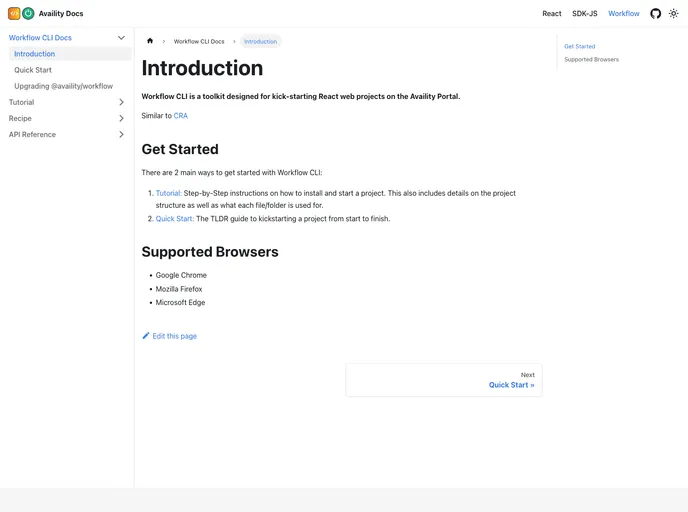
Task: Go to next page Quick Start card
Action: [x=444, y=380]
